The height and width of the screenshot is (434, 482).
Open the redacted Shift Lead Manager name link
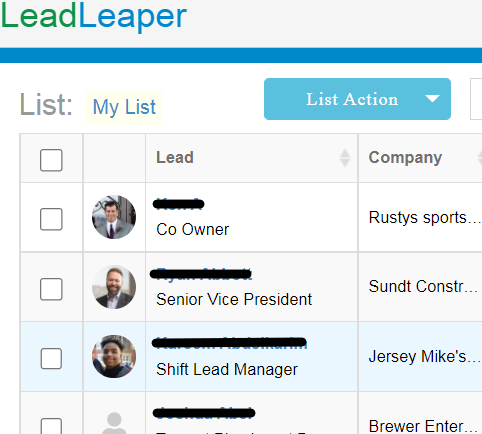coord(229,343)
